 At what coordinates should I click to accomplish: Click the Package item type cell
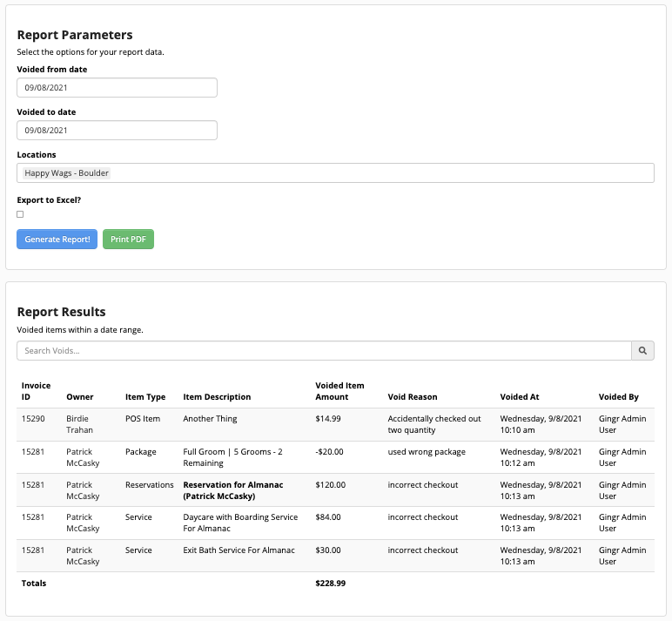click(140, 452)
